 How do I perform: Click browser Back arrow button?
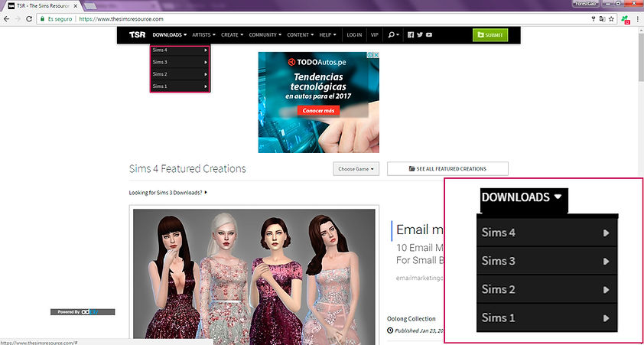(7, 19)
